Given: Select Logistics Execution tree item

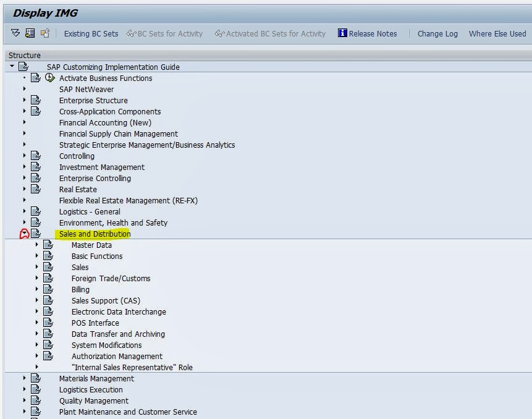Looking at the screenshot, I should (x=91, y=389).
